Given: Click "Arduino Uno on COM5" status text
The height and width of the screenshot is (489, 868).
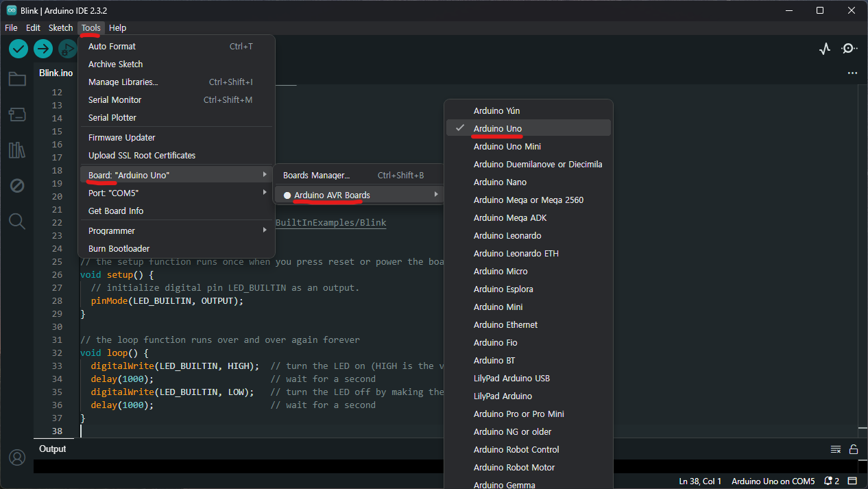Looking at the screenshot, I should click(x=773, y=481).
